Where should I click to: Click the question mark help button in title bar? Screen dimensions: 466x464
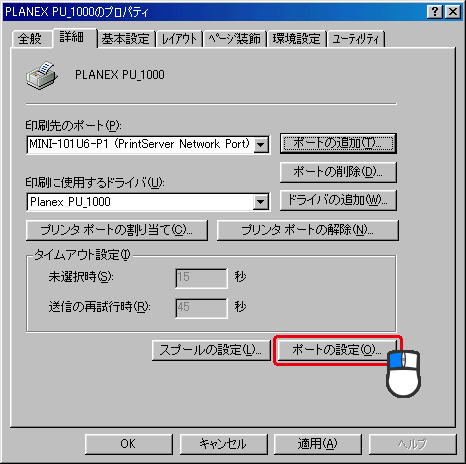point(435,12)
